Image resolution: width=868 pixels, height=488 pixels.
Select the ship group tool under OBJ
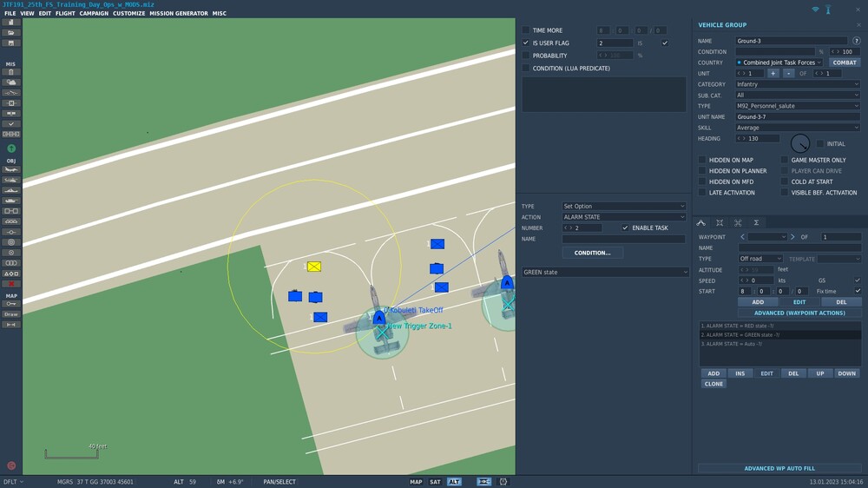(11, 190)
